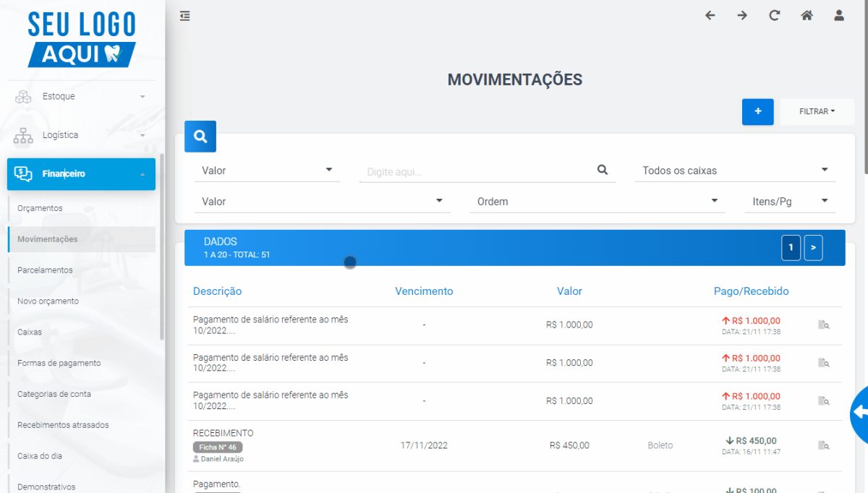Go back with the left arrow icon

point(710,15)
